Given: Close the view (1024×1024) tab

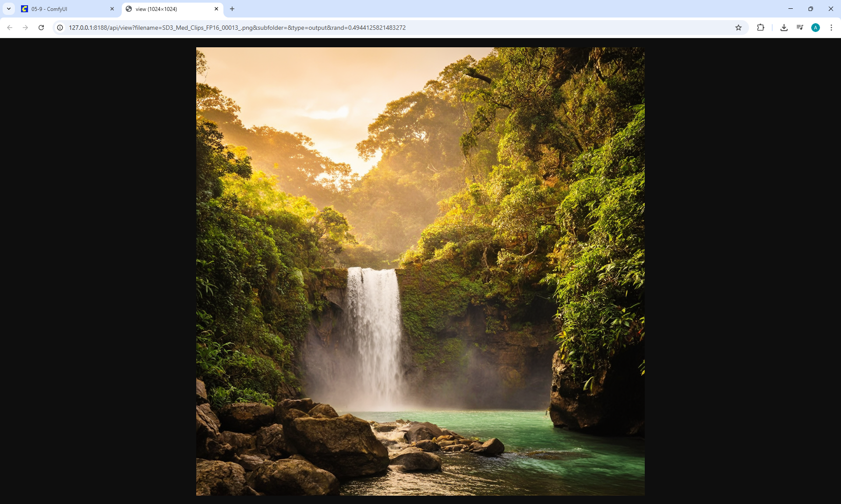Looking at the screenshot, I should tap(216, 9).
